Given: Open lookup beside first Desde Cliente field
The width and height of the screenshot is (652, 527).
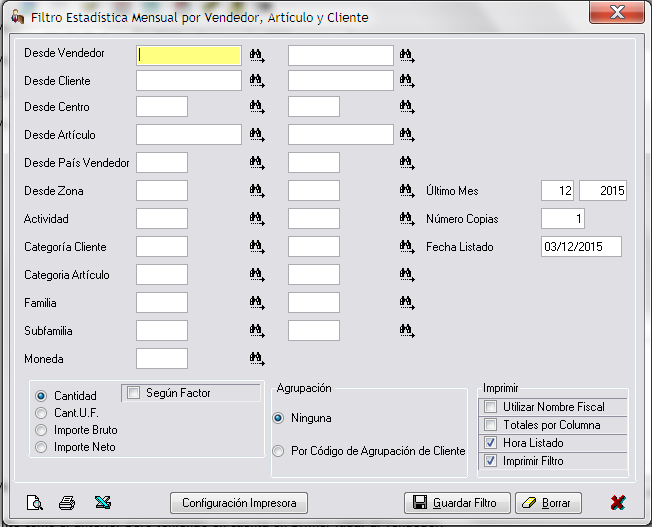Looking at the screenshot, I should tap(257, 81).
